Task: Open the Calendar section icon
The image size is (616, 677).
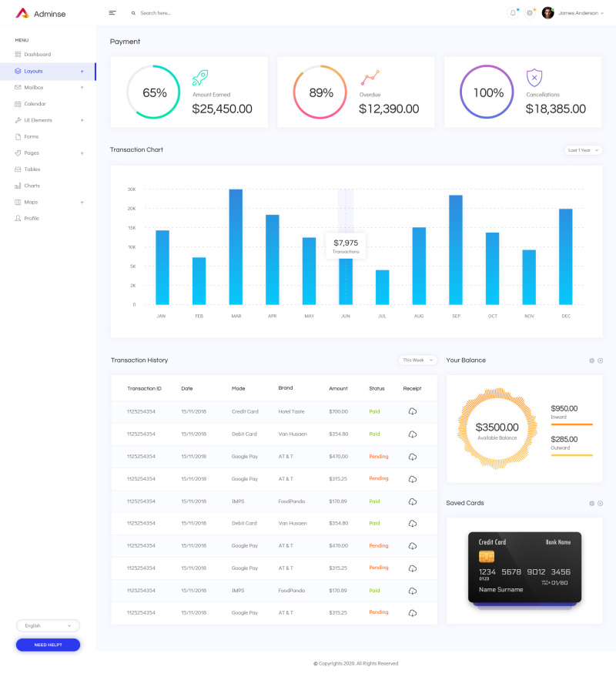Action: click(17, 103)
